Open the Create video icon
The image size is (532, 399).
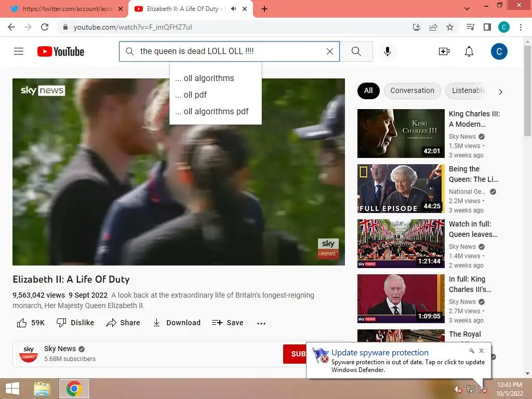point(444,51)
